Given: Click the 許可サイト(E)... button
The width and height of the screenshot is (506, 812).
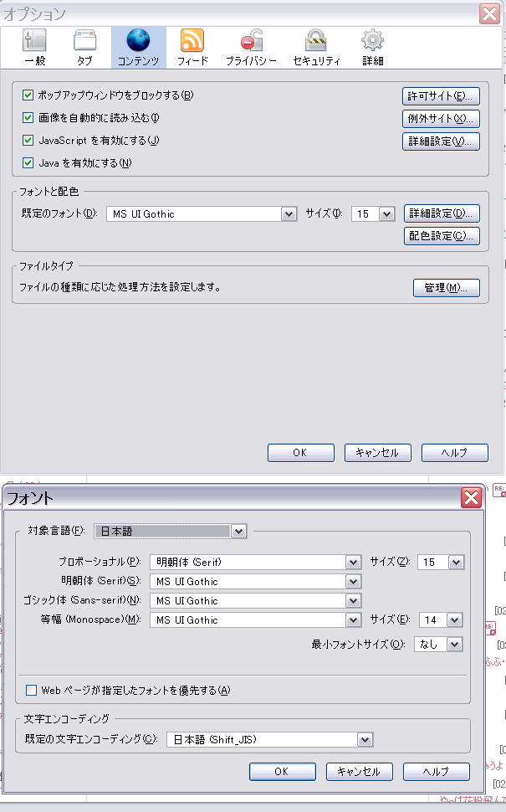Looking at the screenshot, I should [441, 96].
